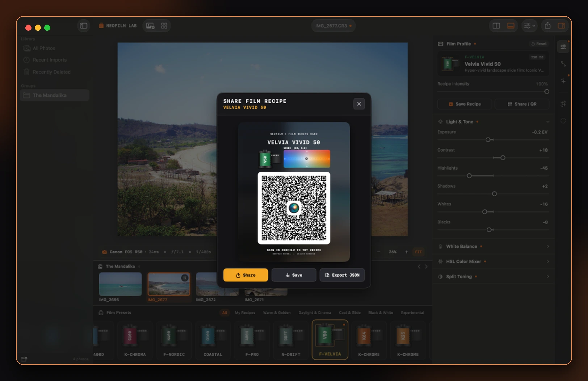Image resolution: width=588 pixels, height=381 pixels.
Task: Select the COASTAL film preset
Action: point(213,340)
